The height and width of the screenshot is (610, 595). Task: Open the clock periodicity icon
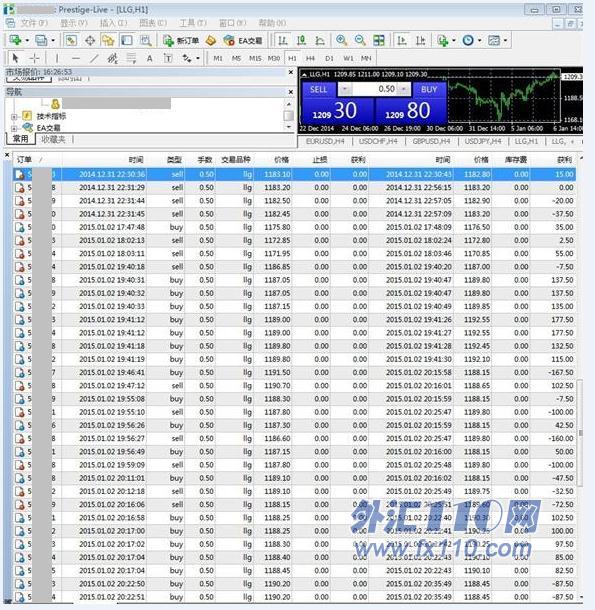(x=468, y=40)
